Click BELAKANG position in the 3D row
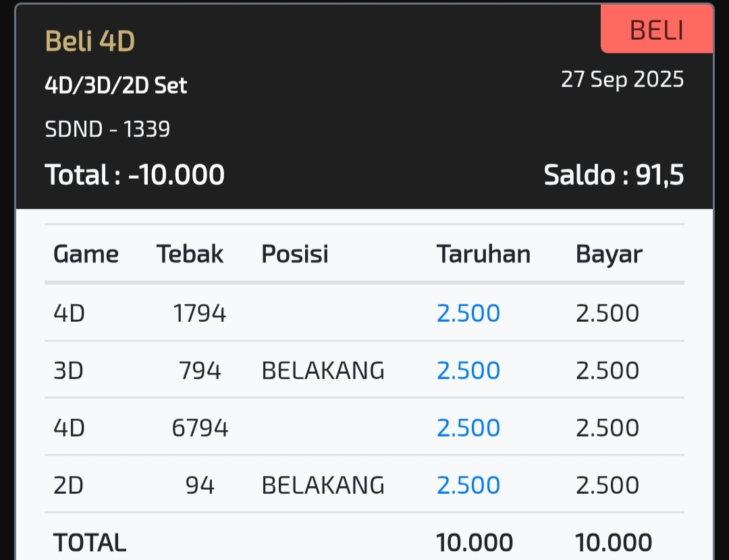The width and height of the screenshot is (729, 560). pos(323,370)
